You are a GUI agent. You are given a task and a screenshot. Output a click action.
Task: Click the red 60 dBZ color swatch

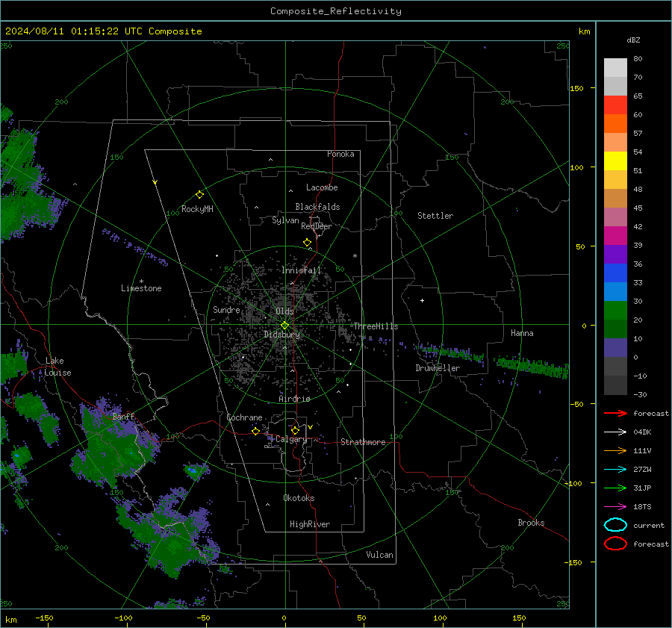615,105
